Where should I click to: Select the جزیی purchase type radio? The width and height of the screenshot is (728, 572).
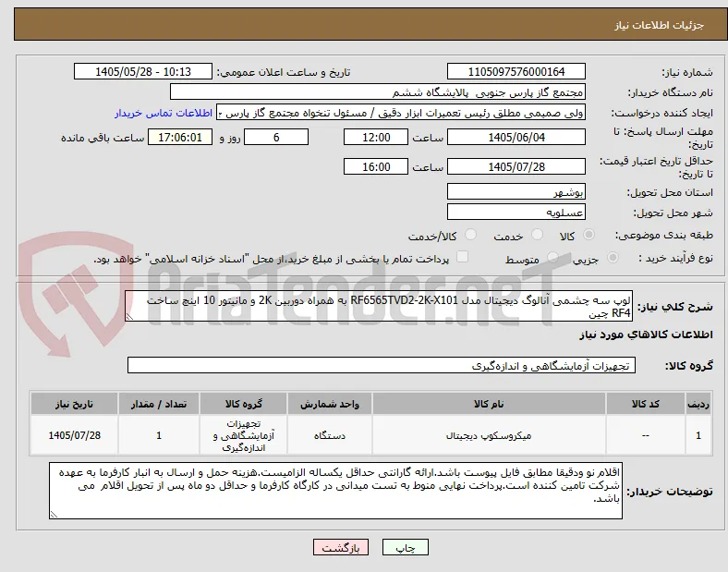pyautogui.click(x=613, y=258)
